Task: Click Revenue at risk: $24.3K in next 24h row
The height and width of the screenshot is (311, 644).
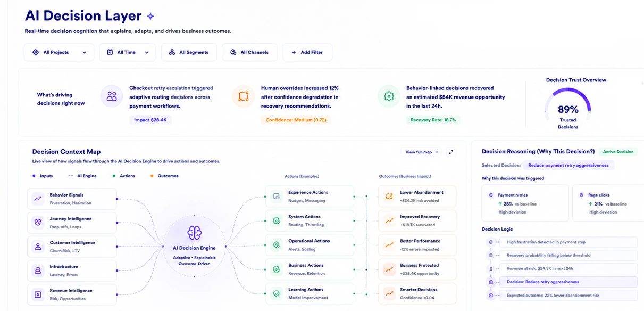Action: point(569,268)
